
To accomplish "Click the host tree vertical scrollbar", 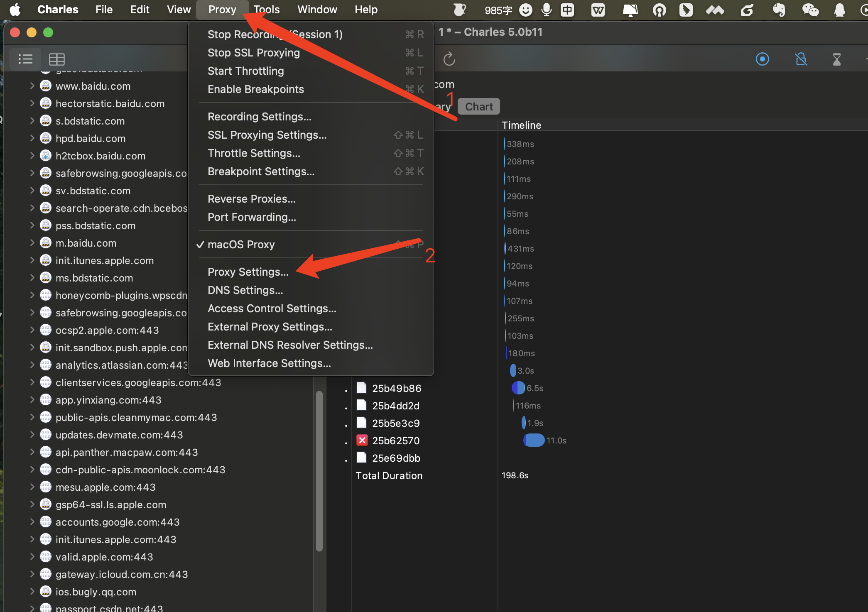I will pyautogui.click(x=319, y=471).
